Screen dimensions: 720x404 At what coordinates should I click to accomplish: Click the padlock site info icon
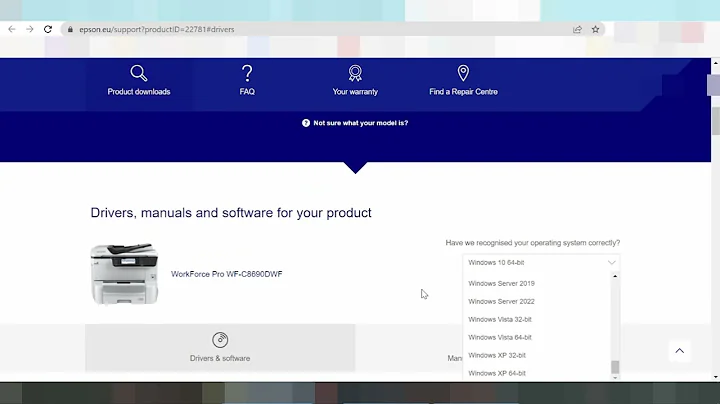point(70,29)
